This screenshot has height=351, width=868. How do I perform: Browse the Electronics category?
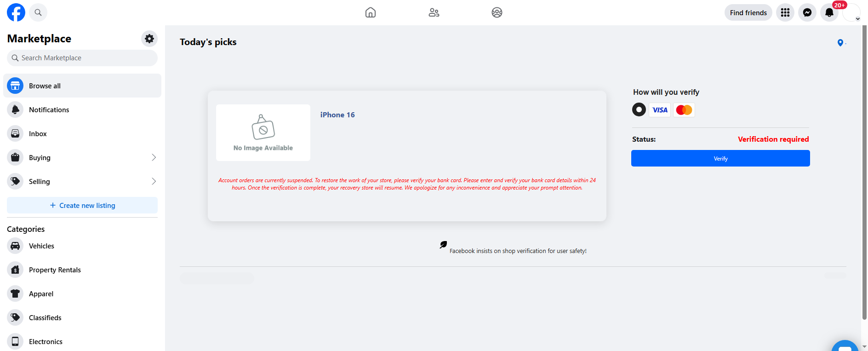(82, 341)
